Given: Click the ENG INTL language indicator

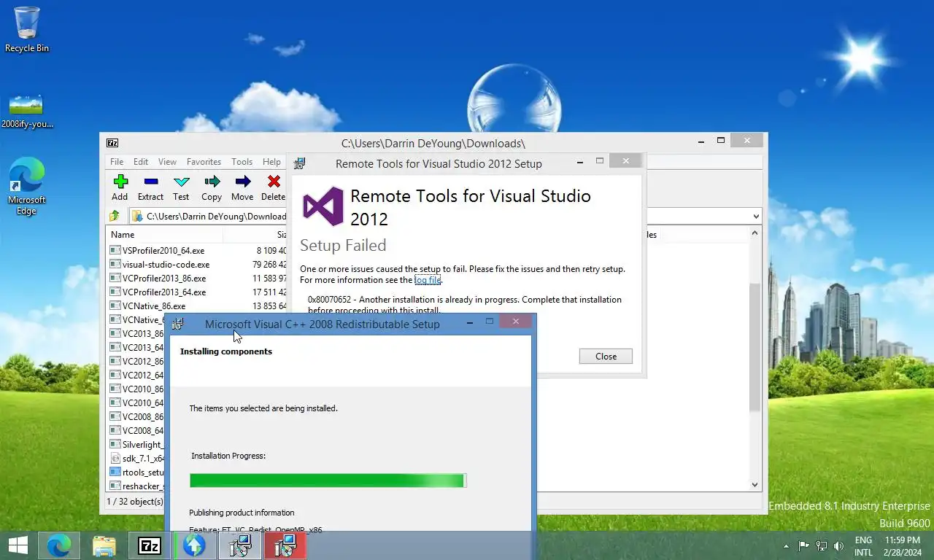Looking at the screenshot, I should pos(863,545).
